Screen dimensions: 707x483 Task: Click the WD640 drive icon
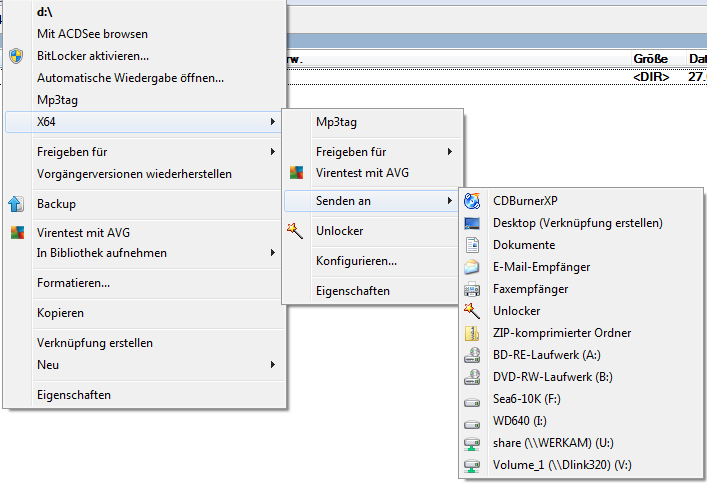click(x=472, y=424)
